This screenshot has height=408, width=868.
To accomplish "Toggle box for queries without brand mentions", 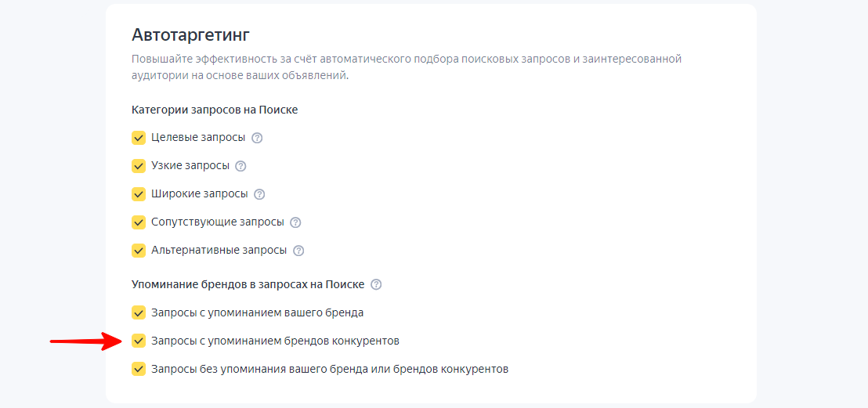I will tap(139, 370).
